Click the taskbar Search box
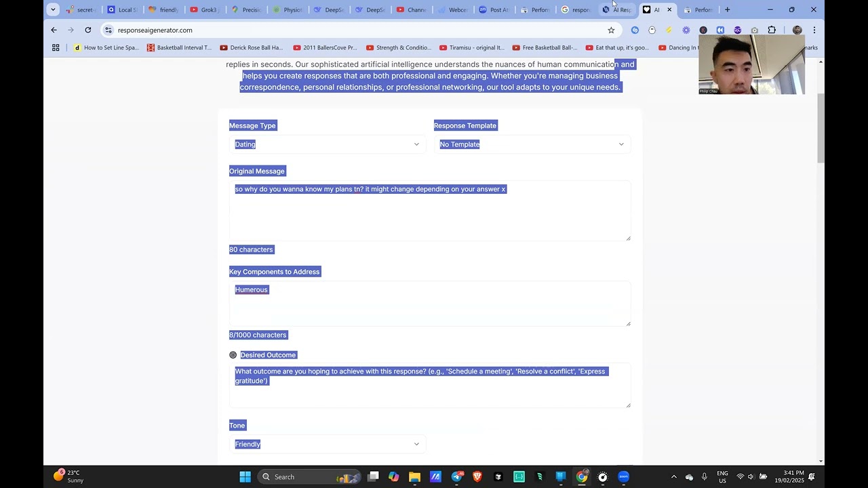This screenshot has height=488, width=868. coord(310,476)
